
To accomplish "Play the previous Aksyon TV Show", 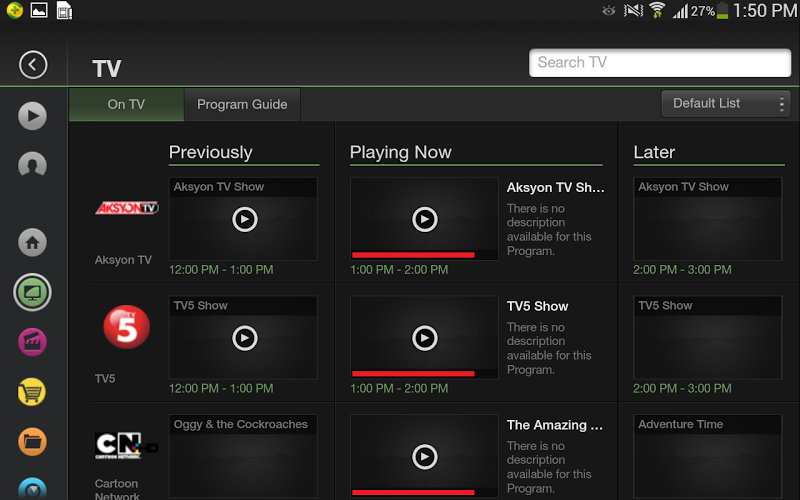I will (x=244, y=219).
